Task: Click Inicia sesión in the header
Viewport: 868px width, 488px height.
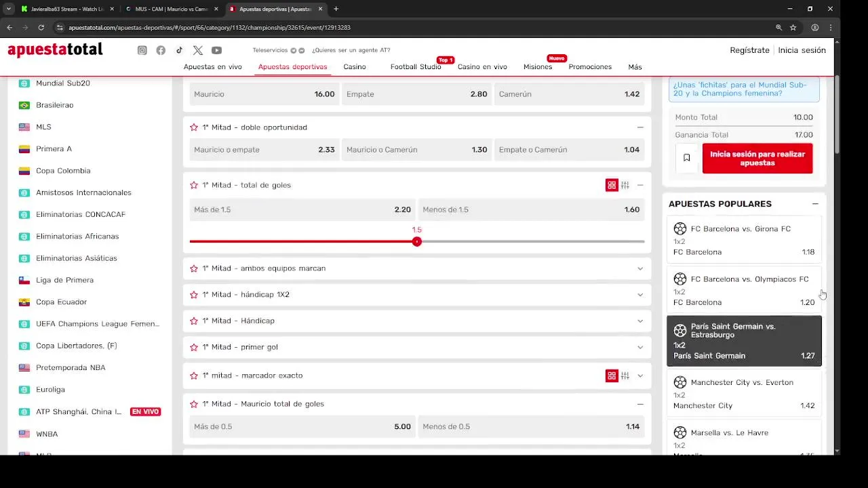Action: click(802, 50)
